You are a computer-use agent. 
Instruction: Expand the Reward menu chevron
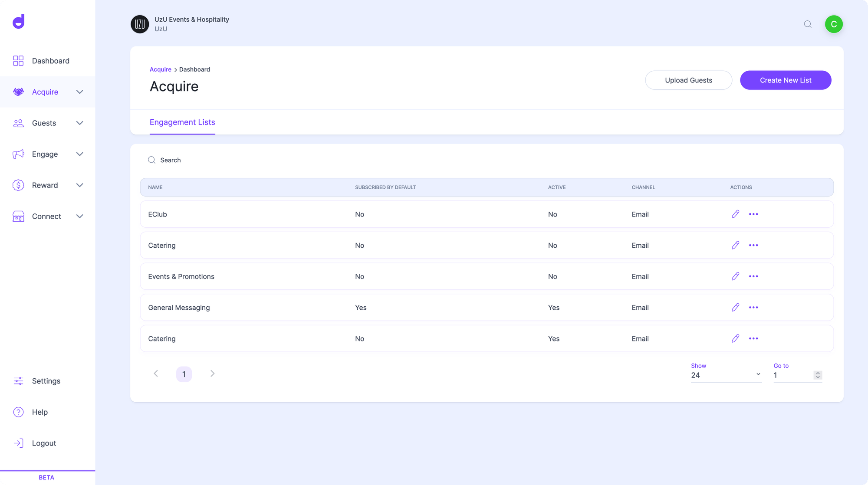79,185
